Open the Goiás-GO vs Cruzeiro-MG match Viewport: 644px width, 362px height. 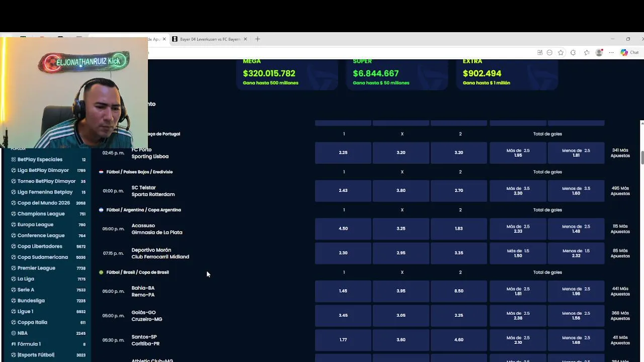[x=147, y=316]
